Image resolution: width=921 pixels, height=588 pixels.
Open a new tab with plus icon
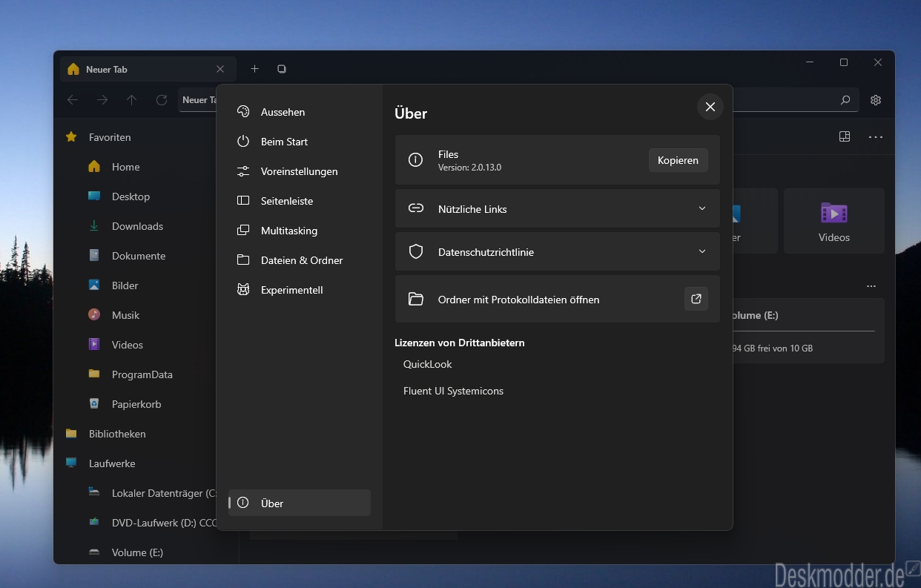coord(254,69)
